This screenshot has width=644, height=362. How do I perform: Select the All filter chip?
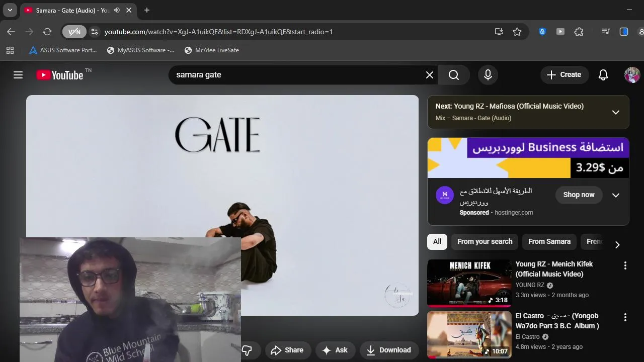[437, 242]
